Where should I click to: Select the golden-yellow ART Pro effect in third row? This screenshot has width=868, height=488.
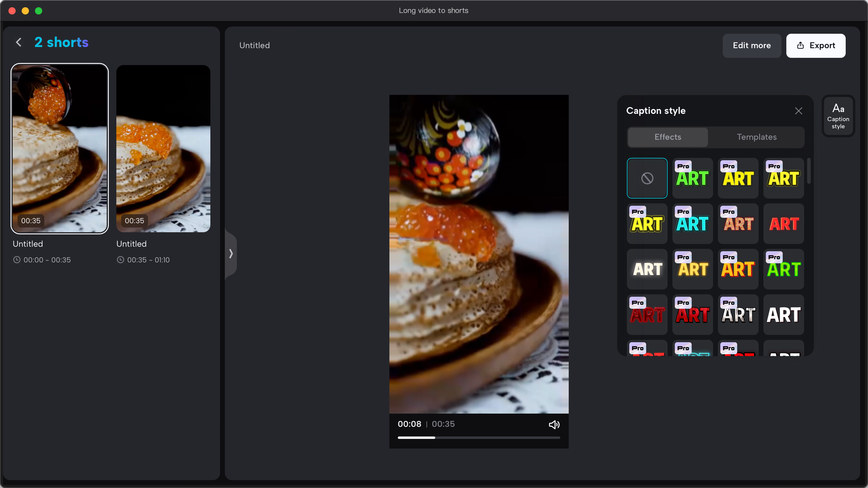coord(693,269)
